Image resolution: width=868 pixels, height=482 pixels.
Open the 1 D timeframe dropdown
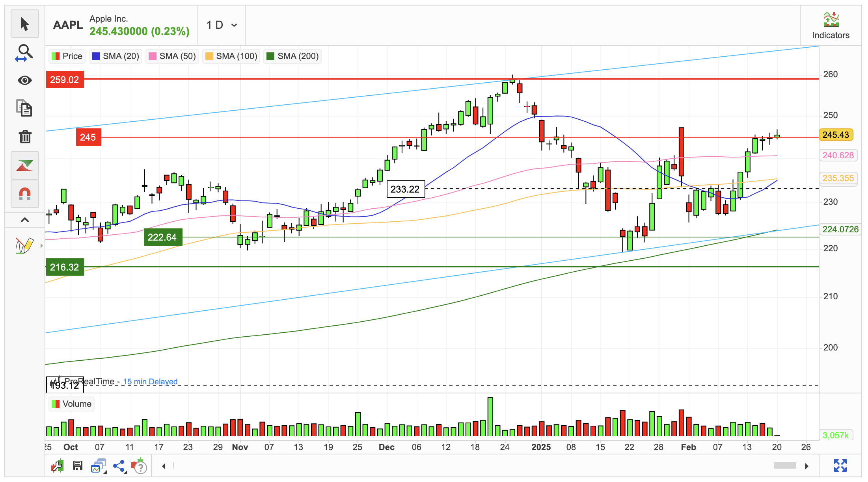[x=222, y=25]
